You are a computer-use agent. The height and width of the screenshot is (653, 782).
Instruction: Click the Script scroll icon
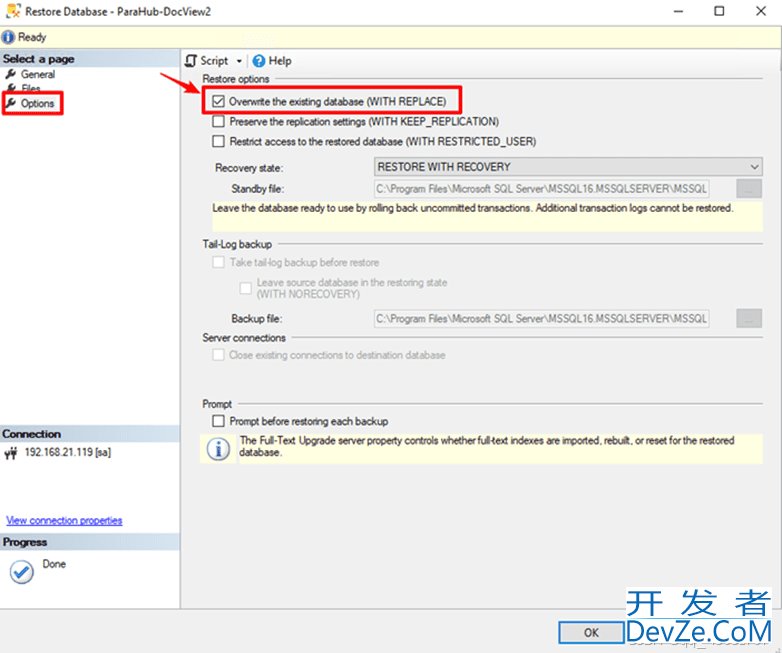click(x=191, y=61)
